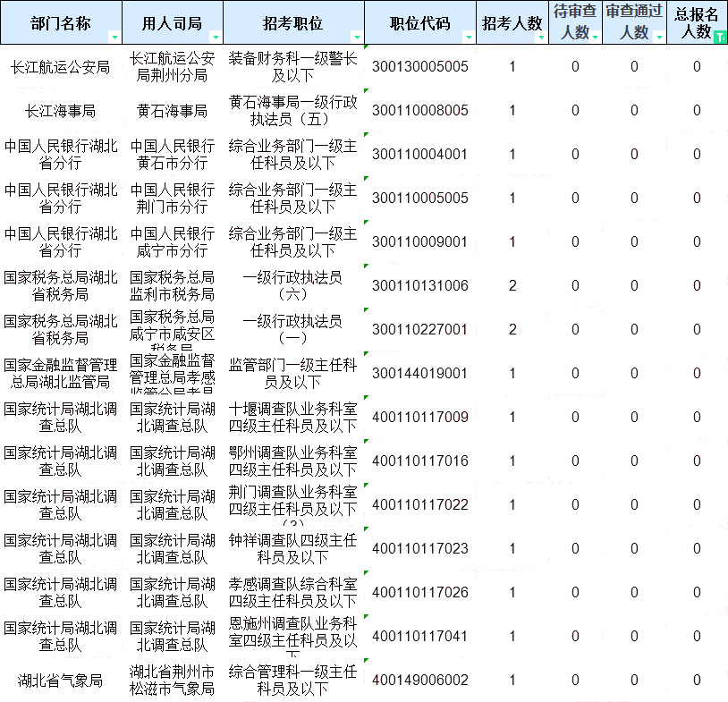Select job code 300144019001

point(420,373)
